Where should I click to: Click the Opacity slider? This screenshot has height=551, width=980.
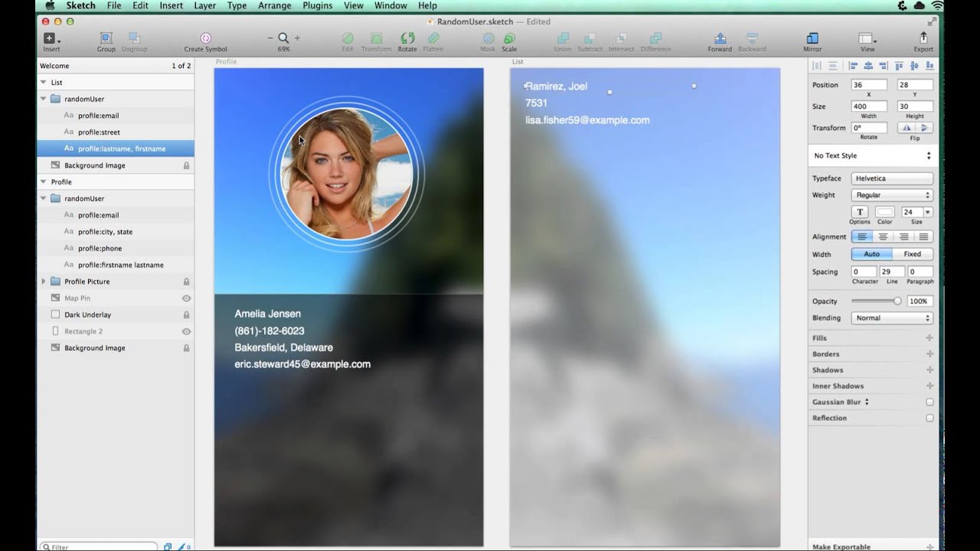(x=877, y=302)
